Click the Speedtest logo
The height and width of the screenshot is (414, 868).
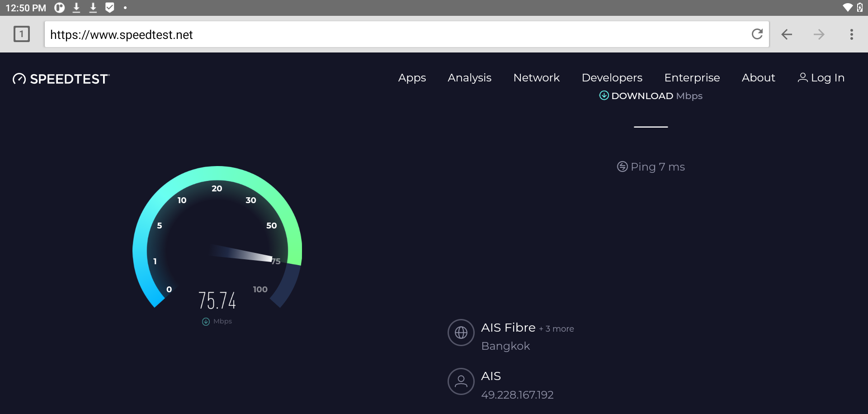point(61,79)
